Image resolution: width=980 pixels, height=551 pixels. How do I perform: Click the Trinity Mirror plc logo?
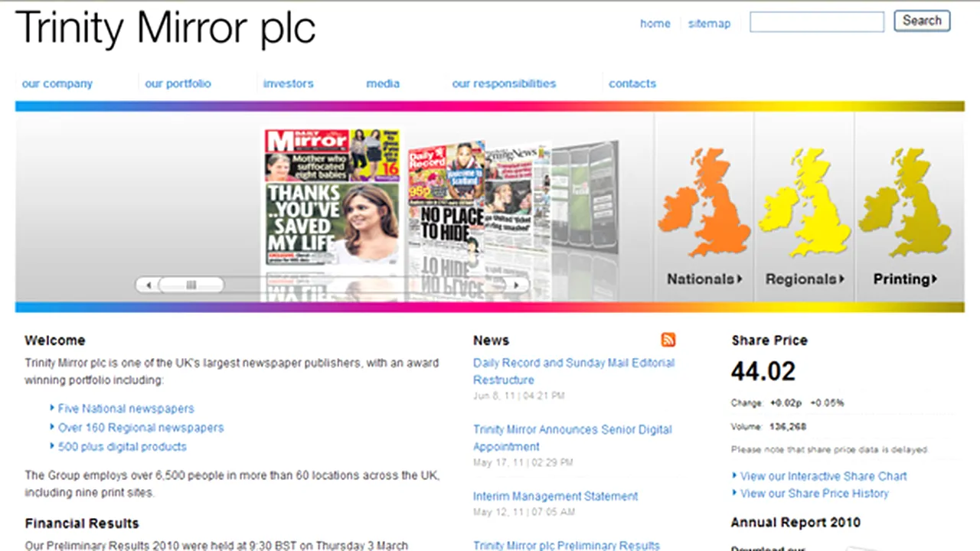165,28
